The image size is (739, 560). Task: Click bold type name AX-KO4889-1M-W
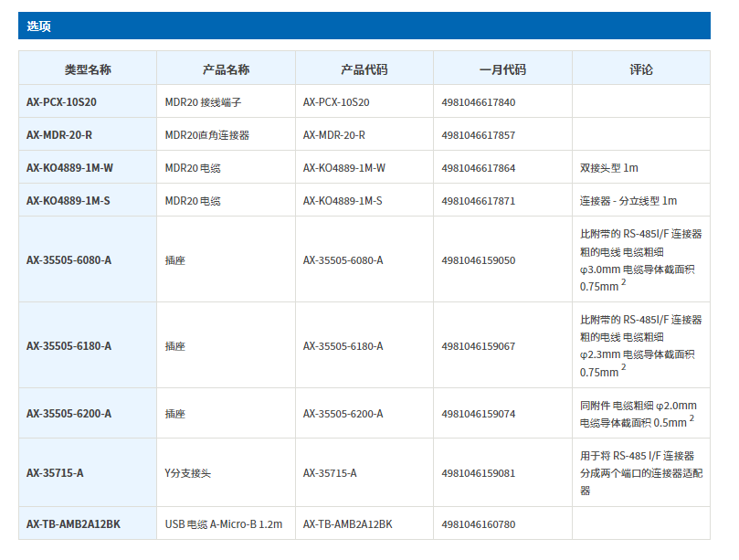[69, 168]
